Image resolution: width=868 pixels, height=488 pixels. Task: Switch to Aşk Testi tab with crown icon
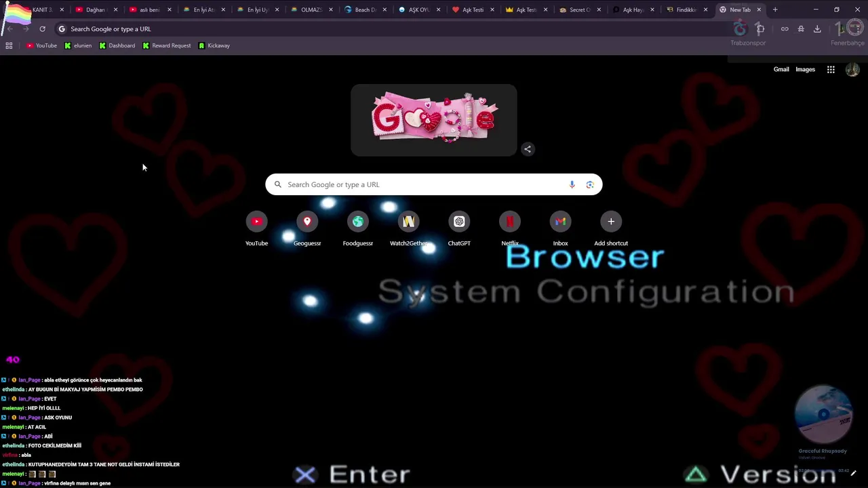tap(526, 9)
